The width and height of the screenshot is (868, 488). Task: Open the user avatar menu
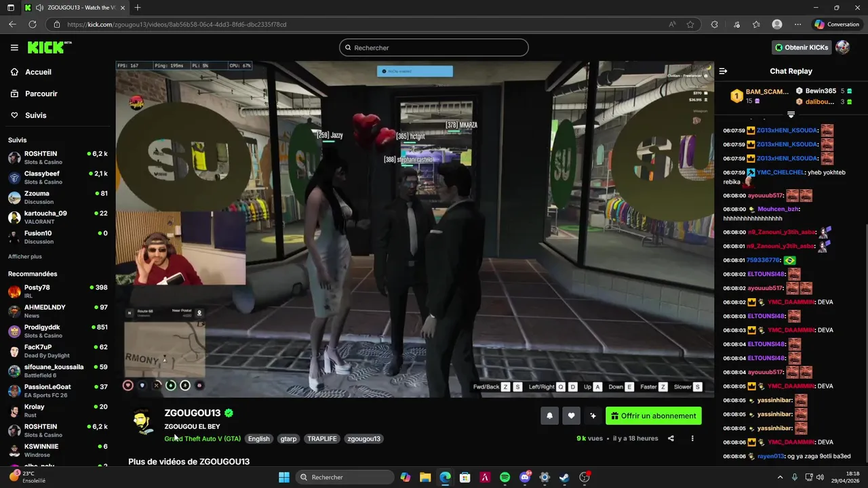pyautogui.click(x=842, y=47)
